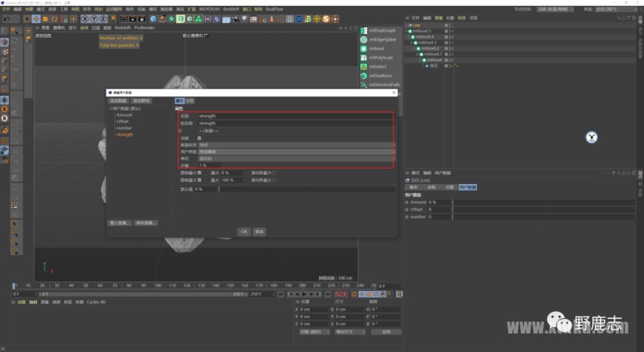Toggle the green check of mtInset.5
Viewport: 644px width, 352px height.
pos(452,31)
